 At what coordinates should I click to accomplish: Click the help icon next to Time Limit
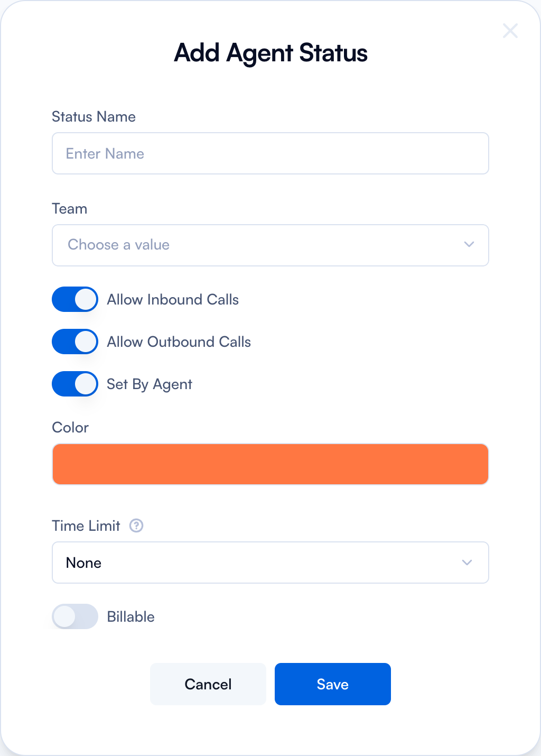[136, 525]
